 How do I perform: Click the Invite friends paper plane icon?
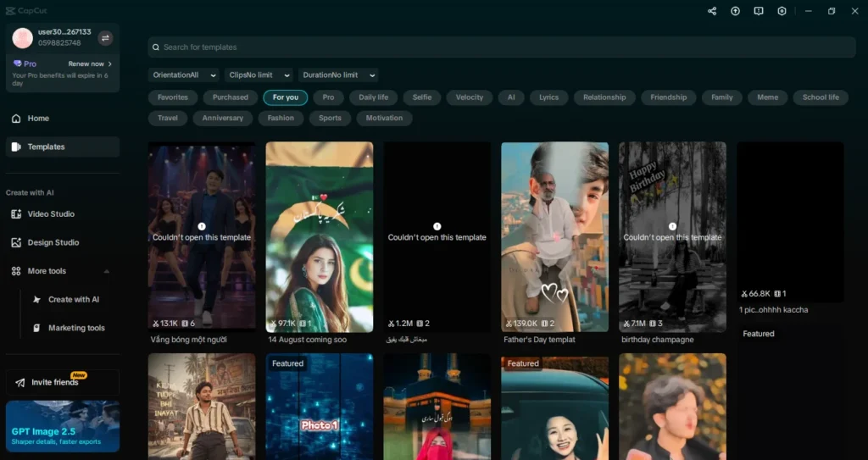click(x=20, y=383)
